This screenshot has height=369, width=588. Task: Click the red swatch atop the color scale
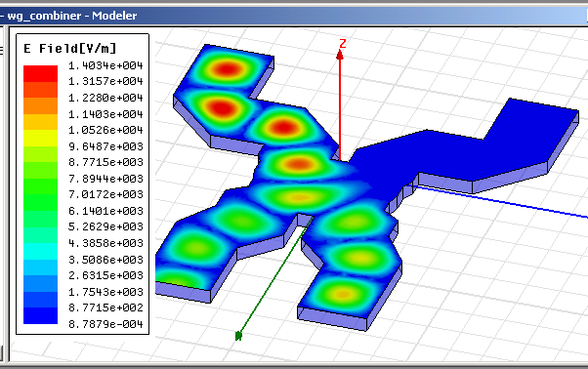click(x=40, y=73)
